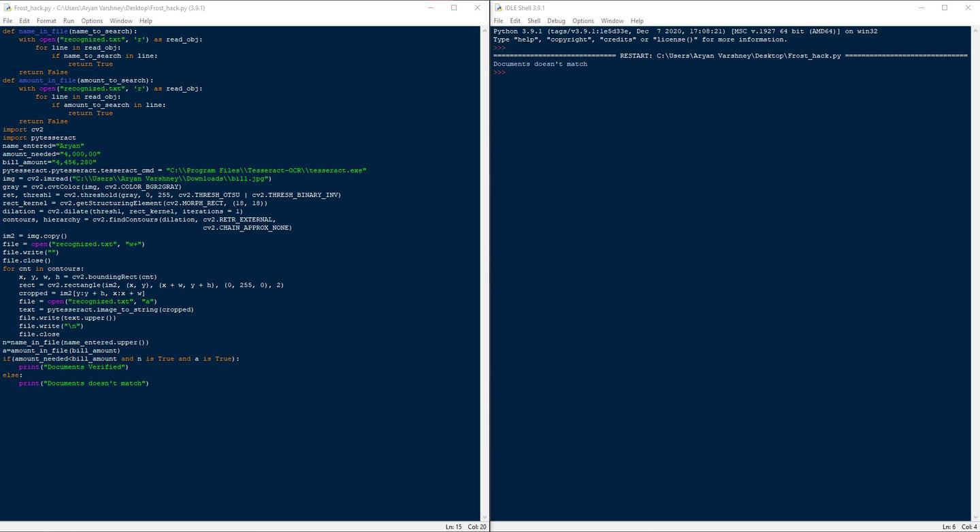Click IDLE Shell scrollbar up arrow
Viewport: 980px width, 532px height.
click(x=975, y=31)
